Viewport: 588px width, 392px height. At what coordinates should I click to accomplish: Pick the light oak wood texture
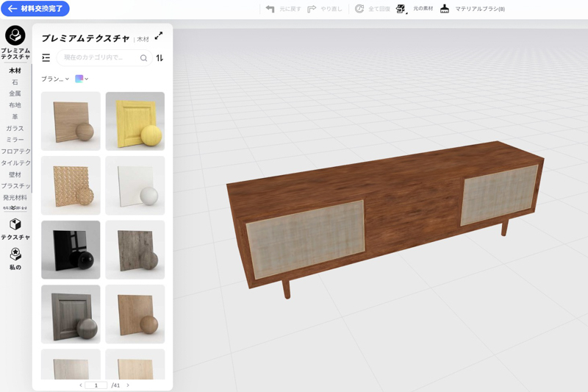[71, 121]
